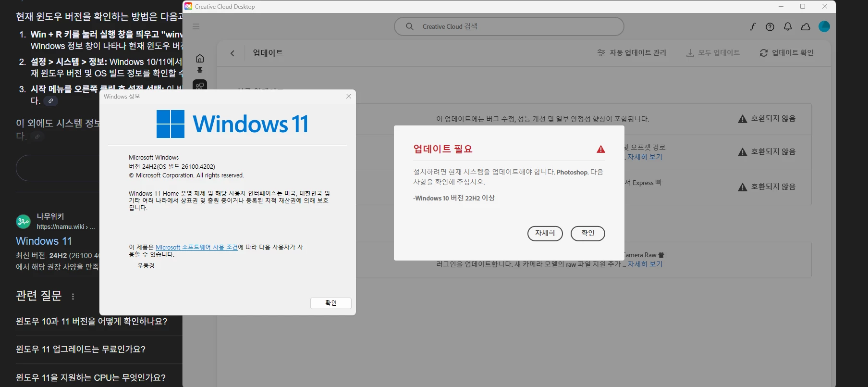This screenshot has width=868, height=387.
Task: Click the citation link icon in browser answer
Action: [x=50, y=101]
